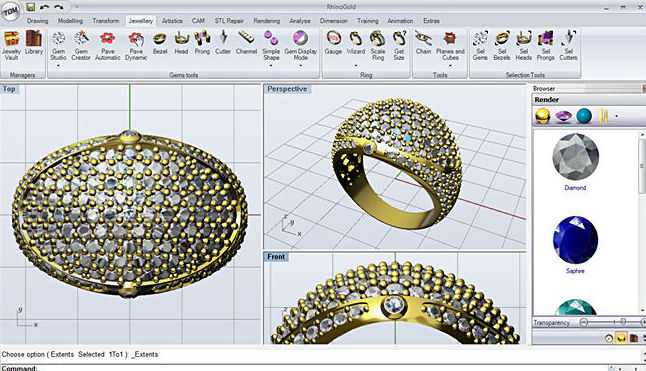Click the Simple Shape tool
646x371 pixels.
click(271, 46)
